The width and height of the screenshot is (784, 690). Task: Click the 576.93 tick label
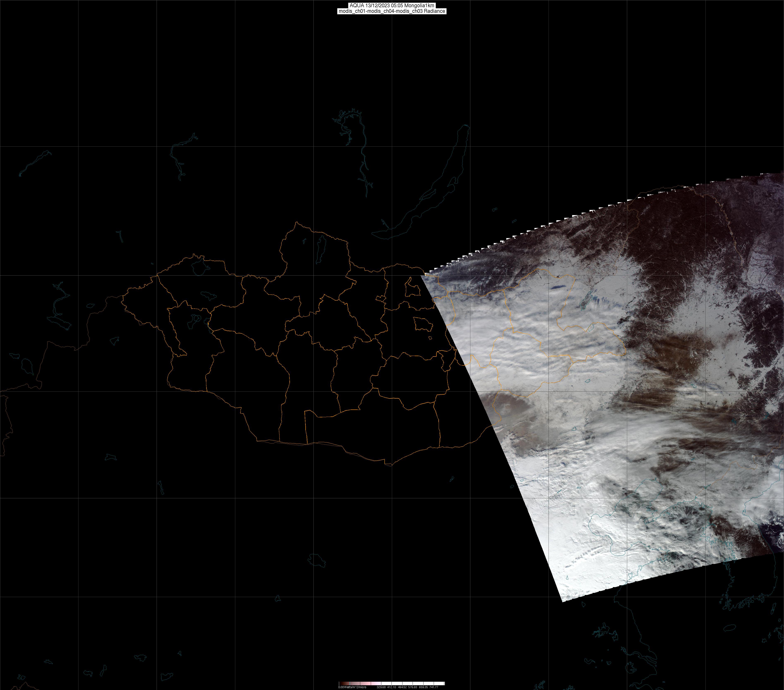point(413,687)
